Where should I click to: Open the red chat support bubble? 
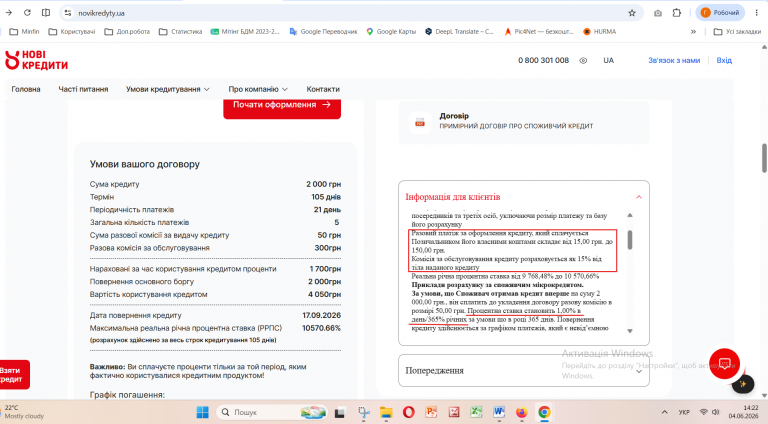tap(724, 363)
